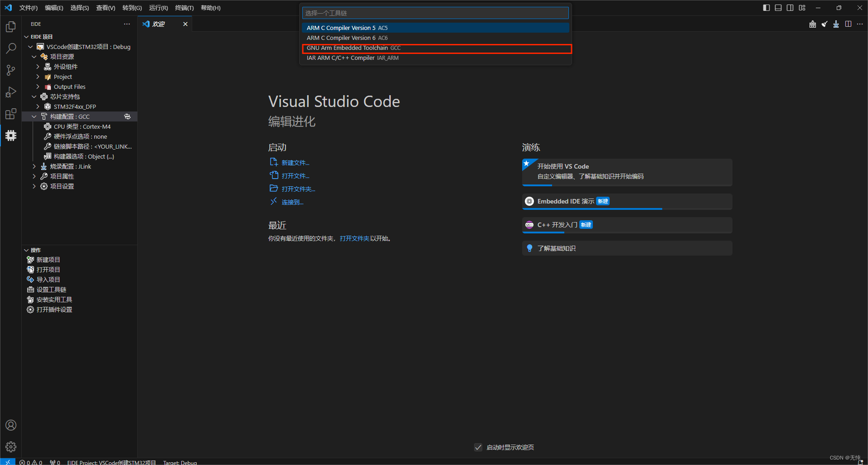The image size is (868, 465).
Task: Open Source Control view
Action: click(x=11, y=70)
